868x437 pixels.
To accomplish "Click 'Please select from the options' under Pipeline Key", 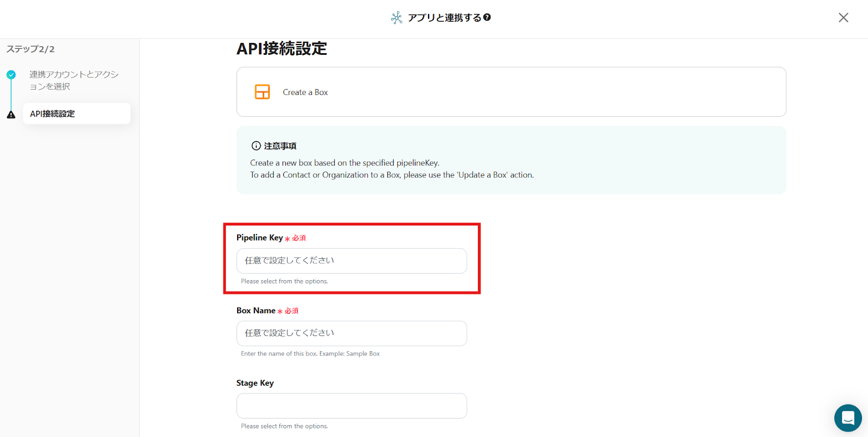I will 284,281.
